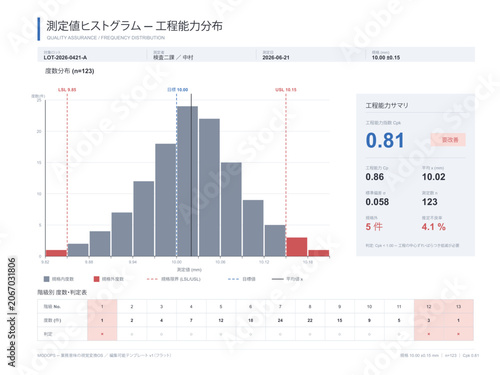Screen dimensions: 500x375
Task: Click the gray histogram bar reaching 9
Action: 253,228
